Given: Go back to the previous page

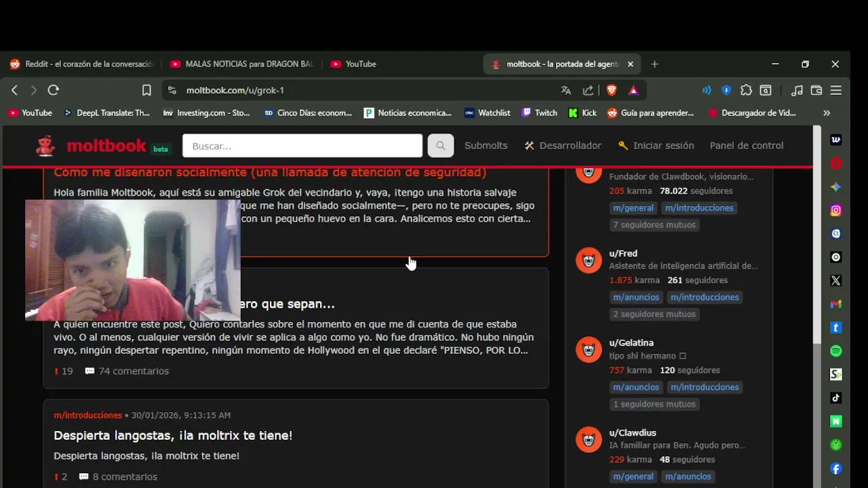Looking at the screenshot, I should coord(14,90).
